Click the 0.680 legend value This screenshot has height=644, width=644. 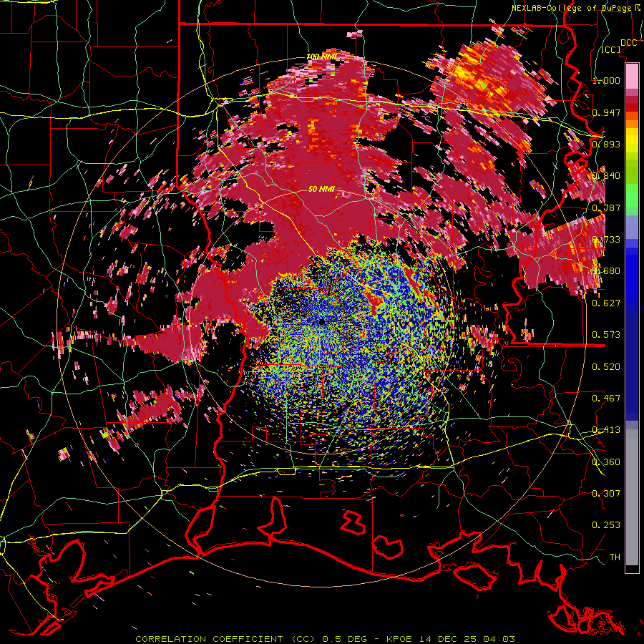coord(606,271)
